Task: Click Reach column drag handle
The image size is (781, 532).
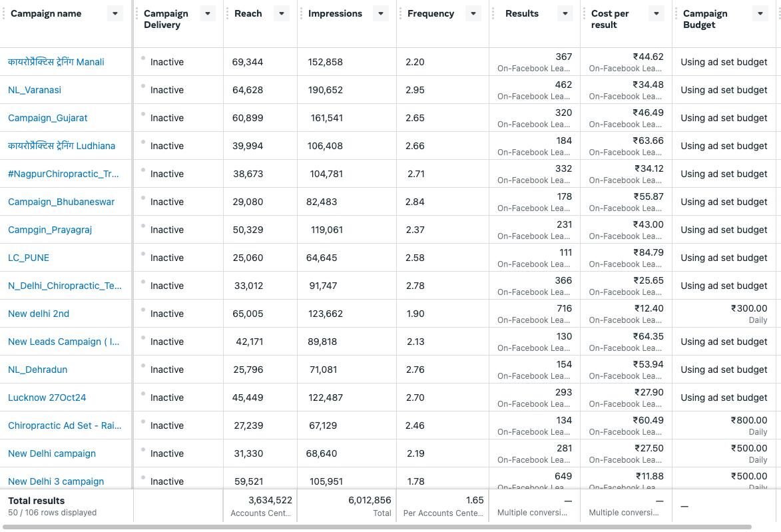Action: (x=227, y=13)
